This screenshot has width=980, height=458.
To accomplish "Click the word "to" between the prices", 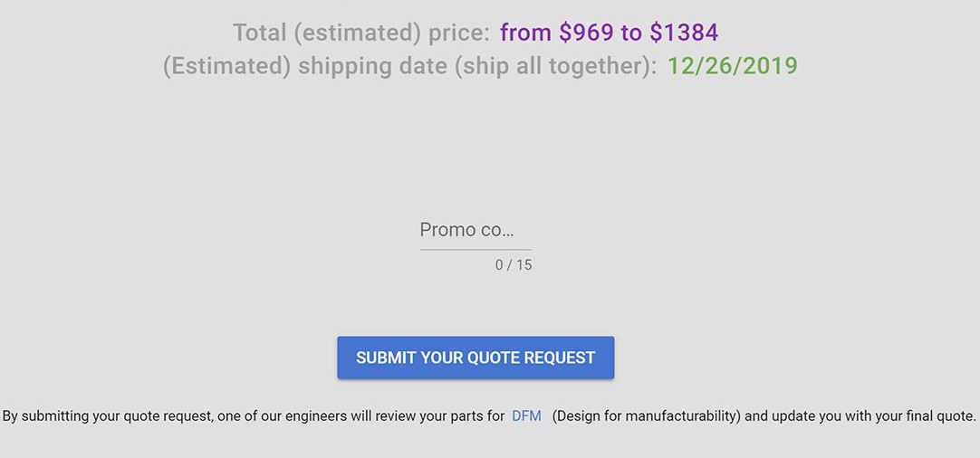I will pyautogui.click(x=630, y=33).
